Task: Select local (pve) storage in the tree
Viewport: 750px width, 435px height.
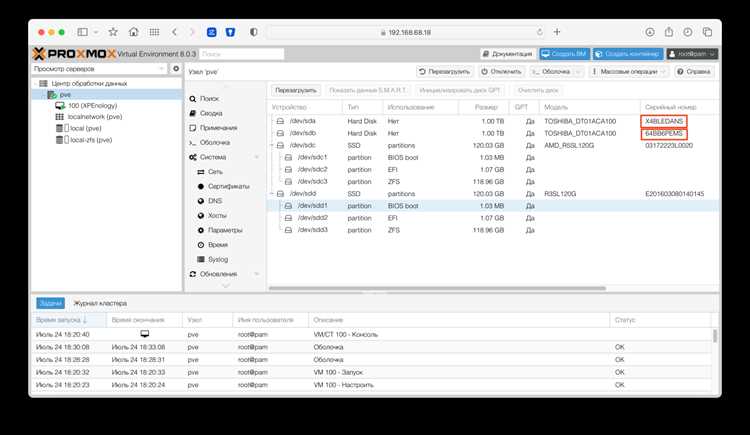Action: click(x=85, y=128)
